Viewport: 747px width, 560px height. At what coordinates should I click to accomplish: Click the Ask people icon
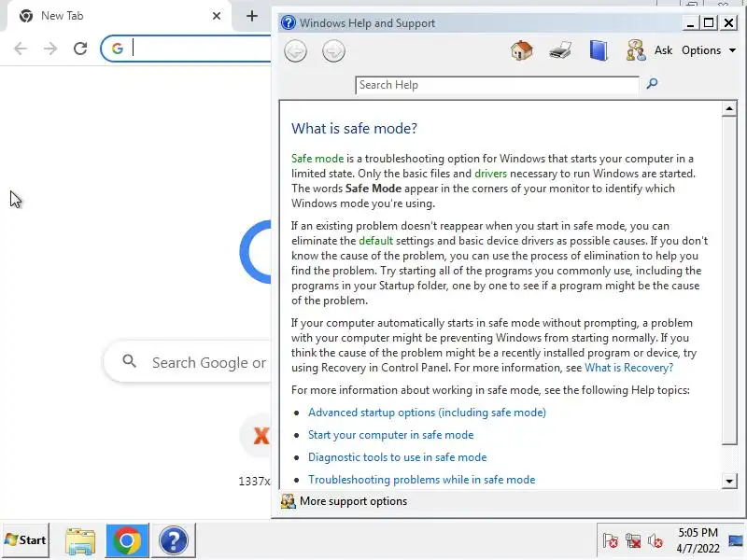pos(636,50)
